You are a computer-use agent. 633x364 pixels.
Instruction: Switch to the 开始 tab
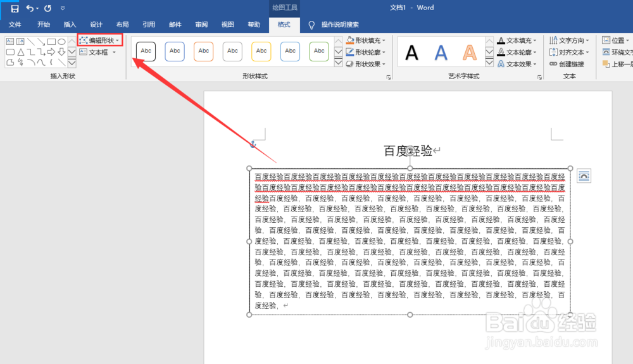[44, 25]
